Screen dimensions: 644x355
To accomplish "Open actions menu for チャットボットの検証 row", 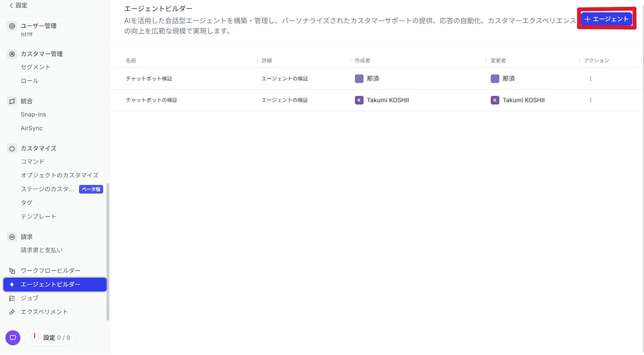I will point(591,100).
